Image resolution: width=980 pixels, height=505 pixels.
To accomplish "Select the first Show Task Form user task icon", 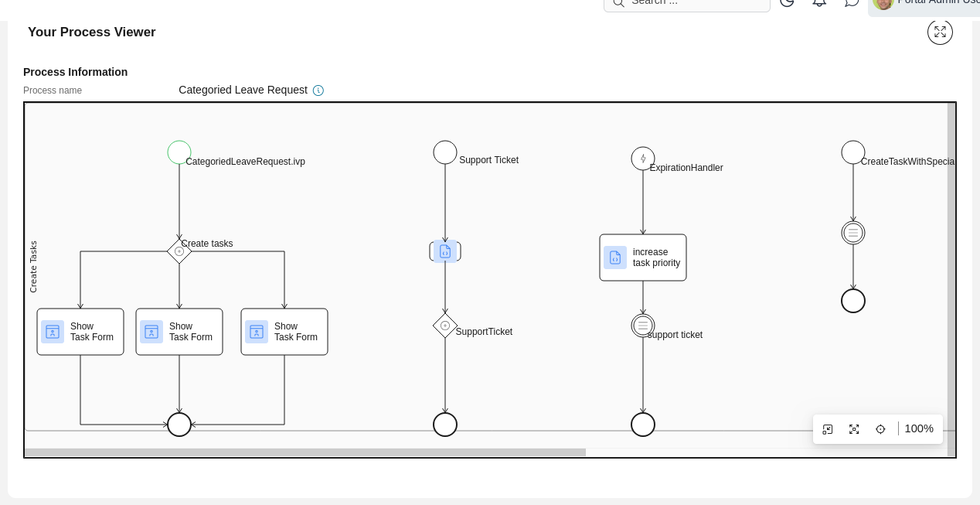I will point(53,332).
